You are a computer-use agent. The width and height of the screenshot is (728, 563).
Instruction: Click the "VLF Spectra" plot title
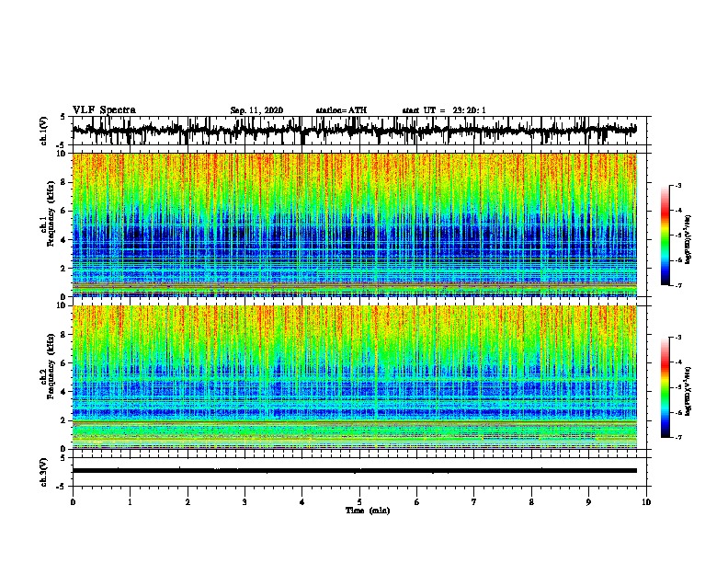104,110
